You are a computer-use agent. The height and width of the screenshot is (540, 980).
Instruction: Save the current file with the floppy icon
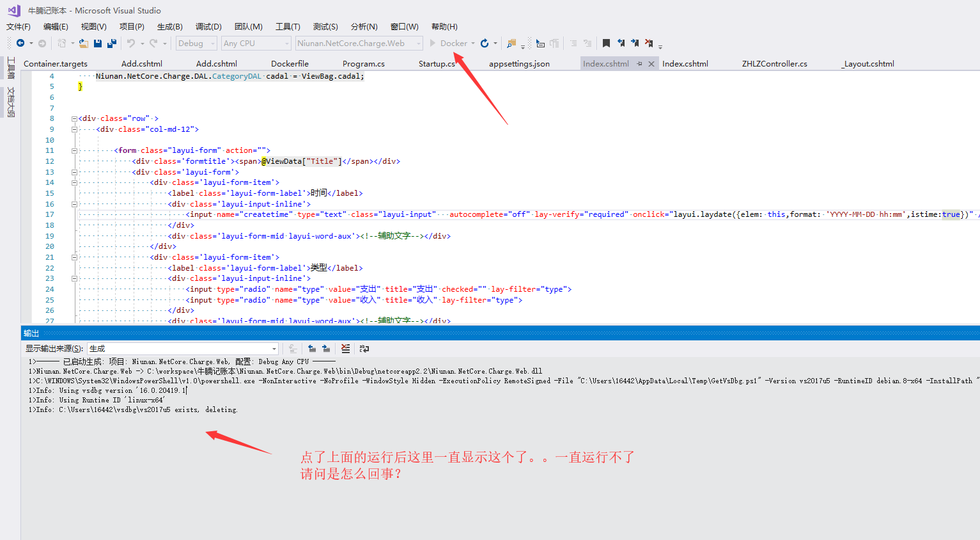click(x=98, y=43)
